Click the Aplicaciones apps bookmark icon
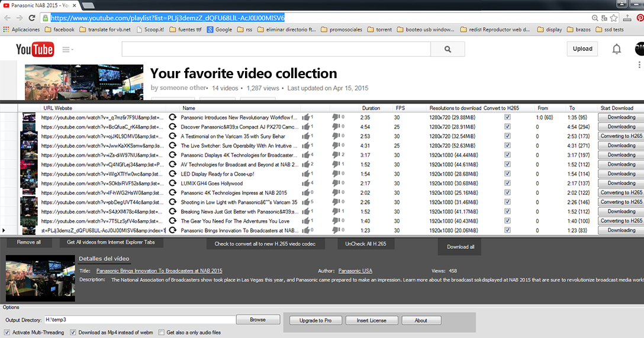Image resolution: width=644 pixels, height=338 pixels. 6,30
